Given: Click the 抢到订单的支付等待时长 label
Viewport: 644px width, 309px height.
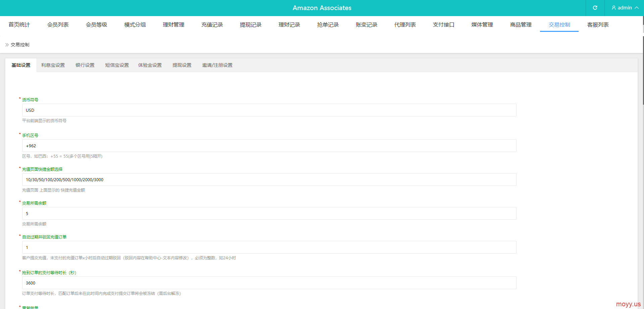Looking at the screenshot, I should point(49,272).
